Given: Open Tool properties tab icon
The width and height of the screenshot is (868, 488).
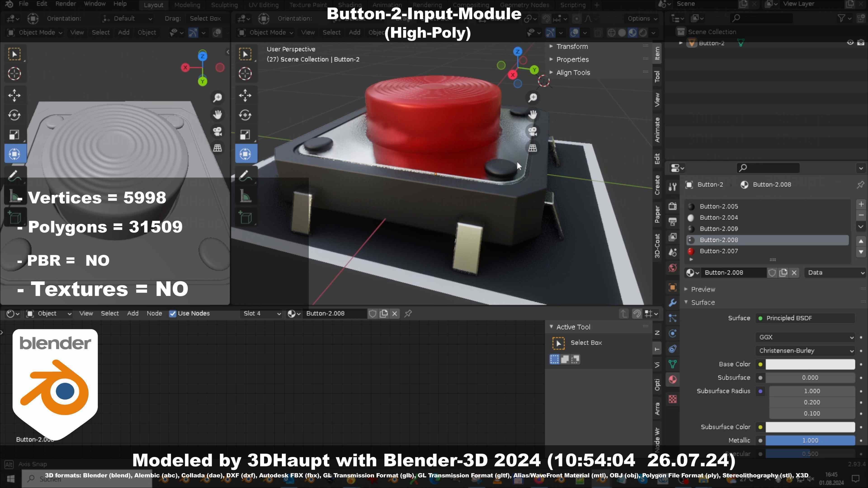Looking at the screenshot, I should (x=672, y=186).
